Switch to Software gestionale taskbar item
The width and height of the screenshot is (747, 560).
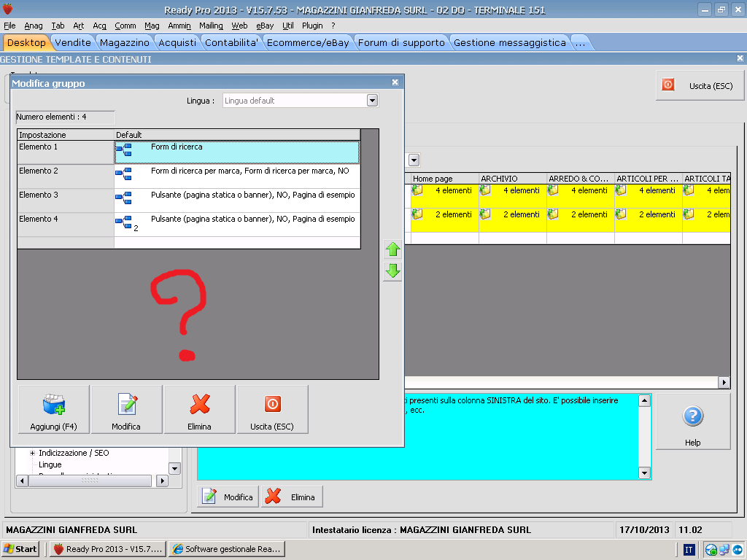(x=227, y=549)
